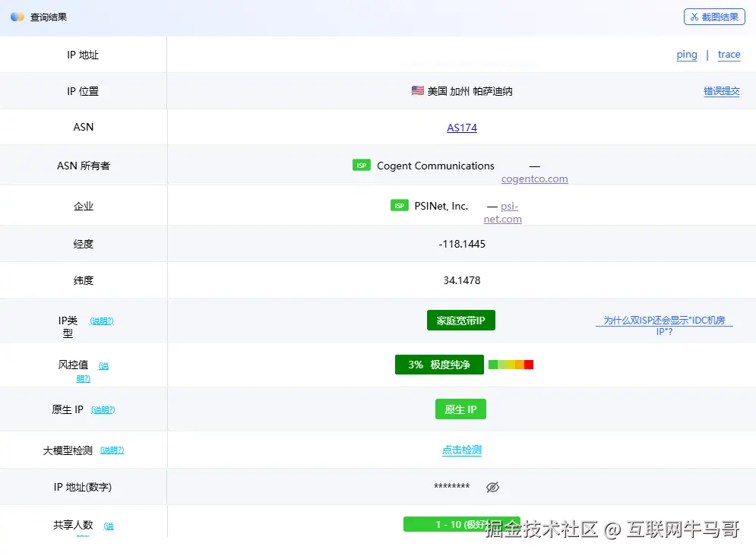The image size is (756, 556).
Task: Click the green-to-red risk color scale
Action: pos(511,365)
